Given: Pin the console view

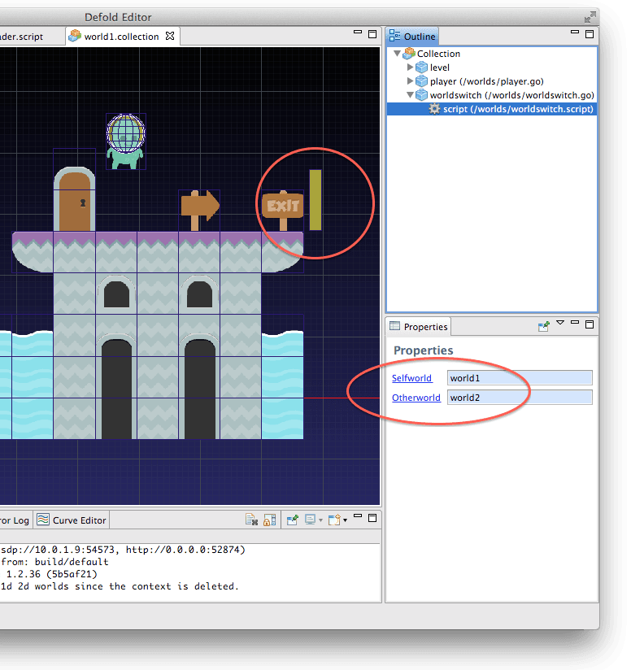Looking at the screenshot, I should (292, 520).
